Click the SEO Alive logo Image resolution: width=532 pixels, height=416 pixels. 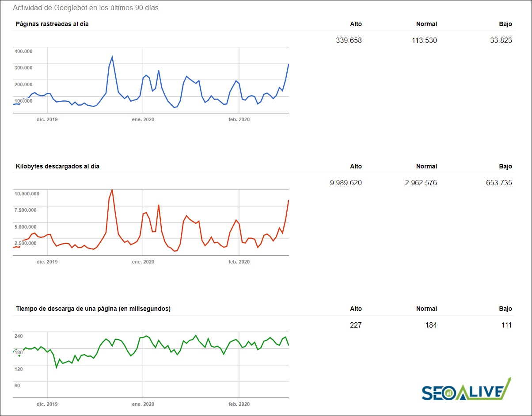click(x=466, y=390)
